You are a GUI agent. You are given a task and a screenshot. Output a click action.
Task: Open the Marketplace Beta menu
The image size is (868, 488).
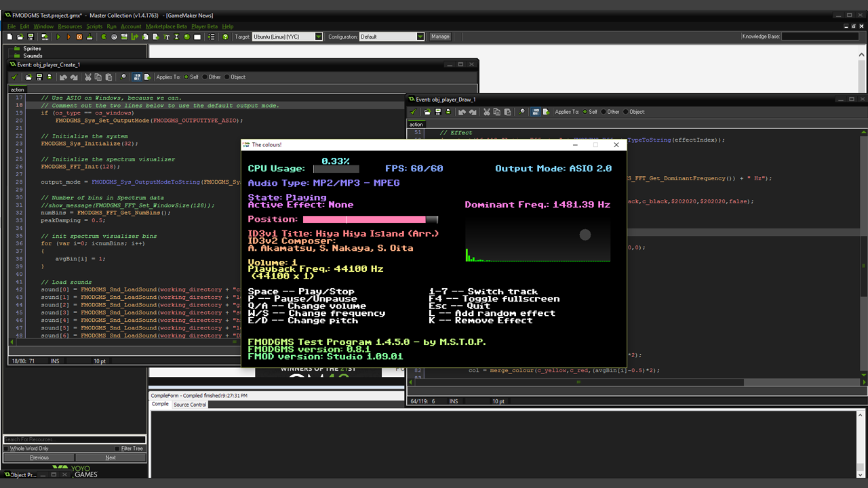(x=166, y=26)
